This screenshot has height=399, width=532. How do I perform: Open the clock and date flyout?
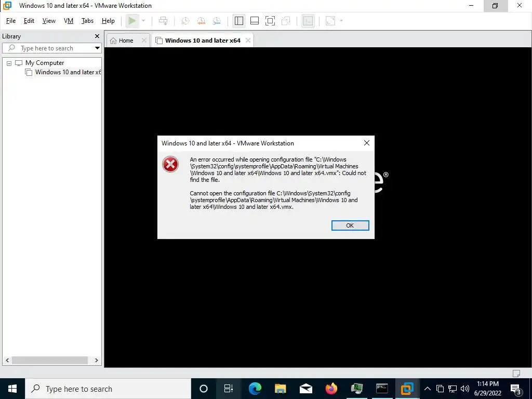tap(488, 389)
